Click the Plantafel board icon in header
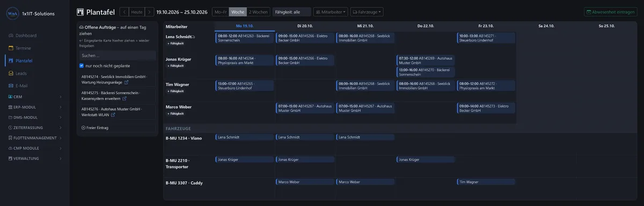 click(x=80, y=11)
